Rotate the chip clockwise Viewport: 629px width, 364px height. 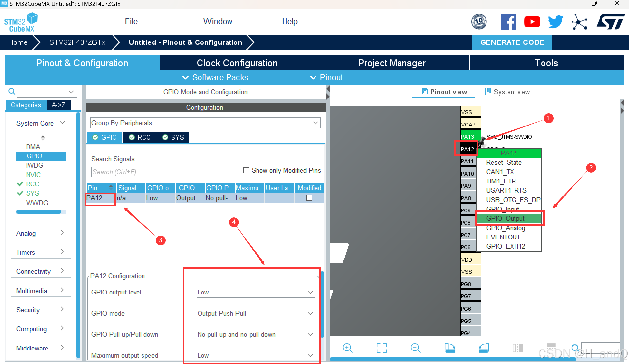(450, 348)
